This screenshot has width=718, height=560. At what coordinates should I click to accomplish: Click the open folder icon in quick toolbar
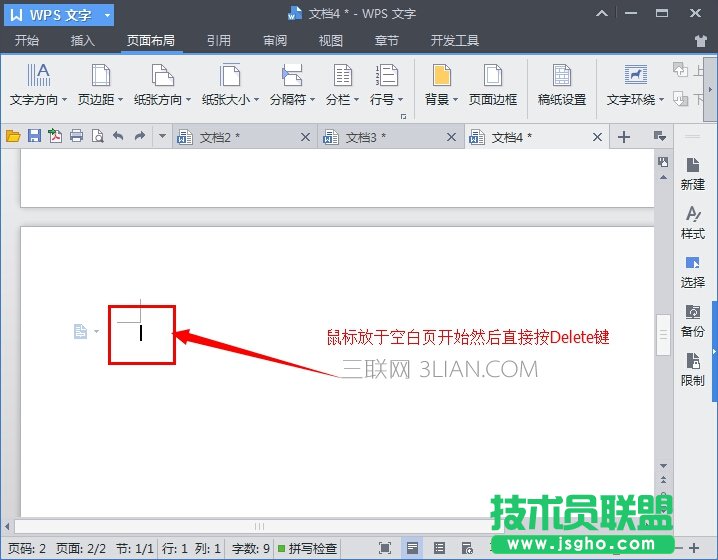(13, 136)
